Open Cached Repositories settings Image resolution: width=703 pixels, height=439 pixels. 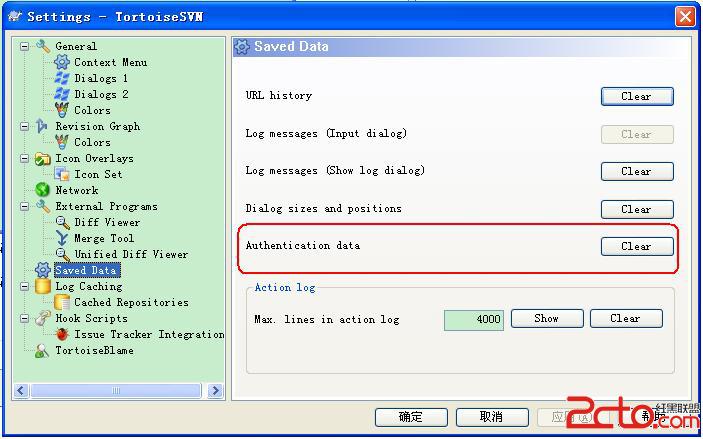tap(131, 302)
